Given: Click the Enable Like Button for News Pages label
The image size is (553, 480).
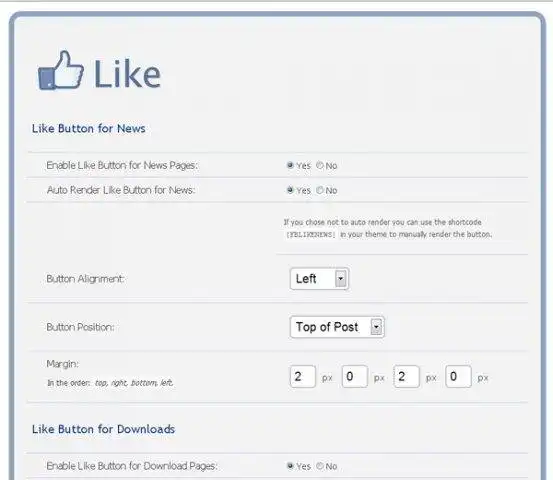Looking at the screenshot, I should coord(122,165).
